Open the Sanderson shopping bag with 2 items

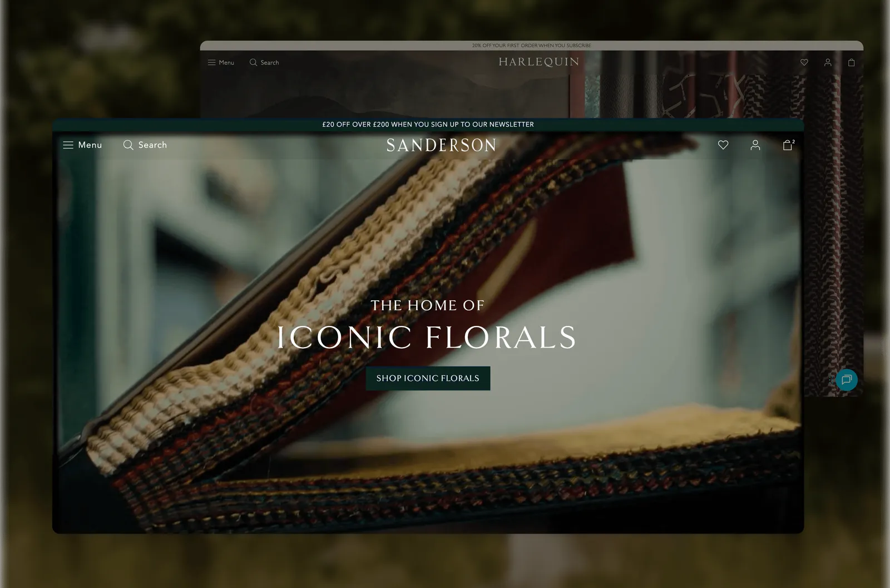point(788,145)
